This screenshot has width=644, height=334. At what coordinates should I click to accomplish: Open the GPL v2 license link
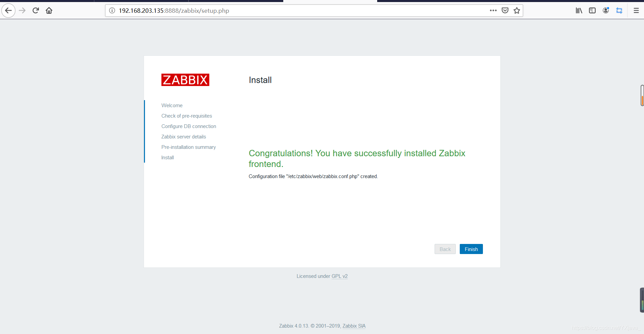coord(340,276)
